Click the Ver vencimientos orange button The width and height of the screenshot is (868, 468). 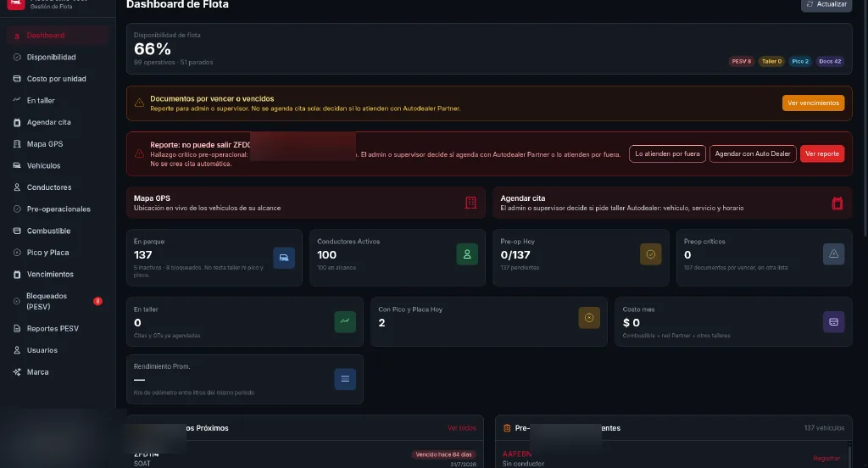pos(813,103)
